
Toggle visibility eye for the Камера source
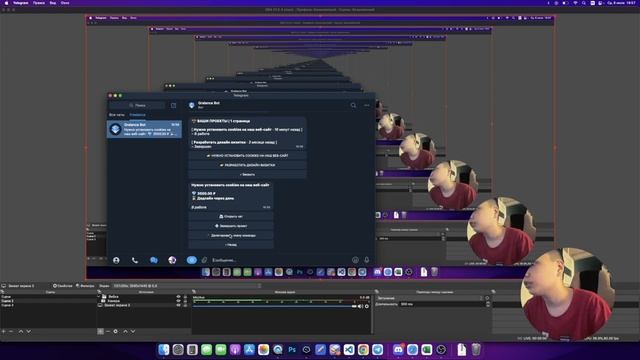point(178,301)
